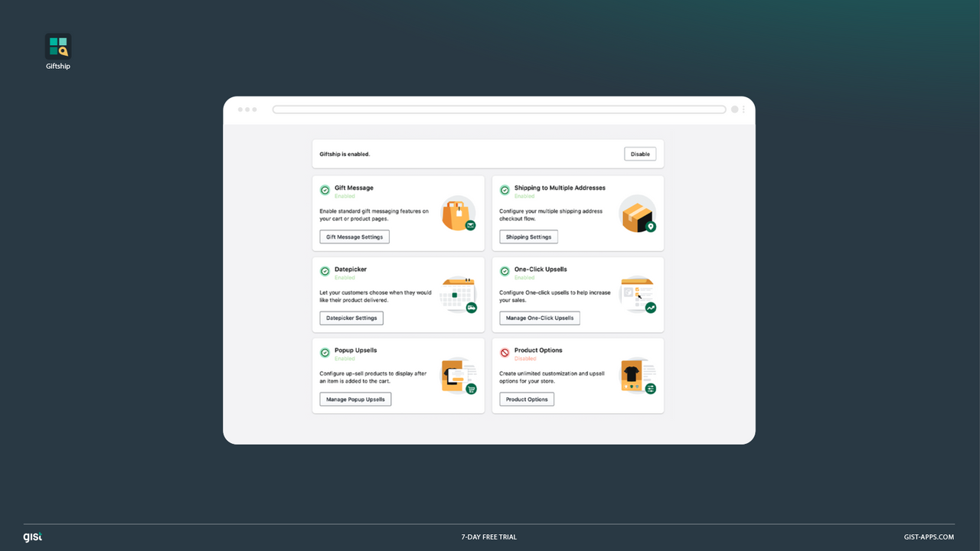The image size is (980, 551).
Task: Click the One-Click Upsells illustration
Action: (x=639, y=295)
